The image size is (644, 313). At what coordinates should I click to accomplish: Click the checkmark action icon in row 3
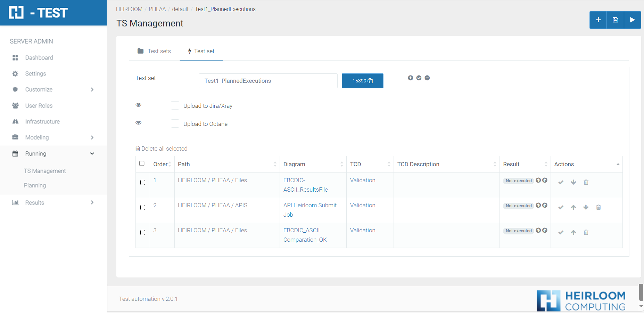561,232
